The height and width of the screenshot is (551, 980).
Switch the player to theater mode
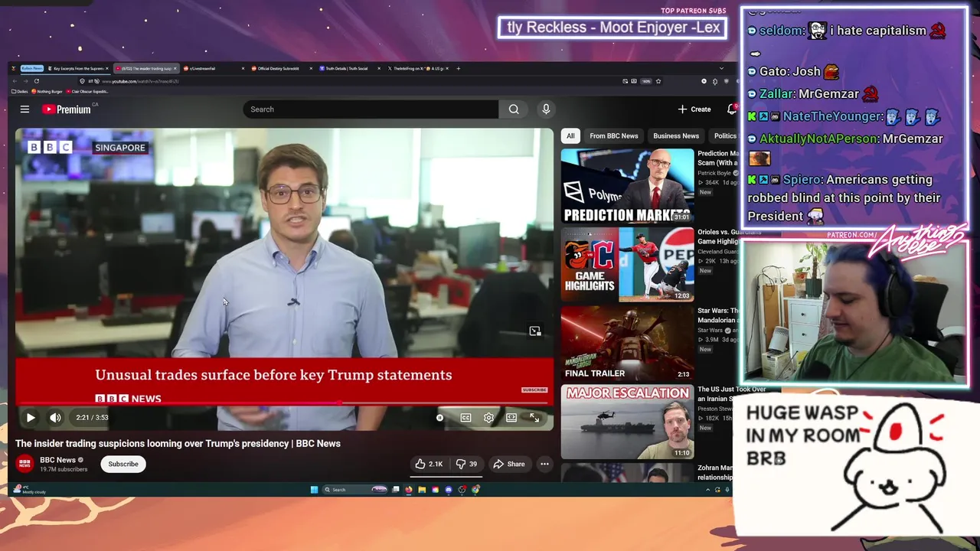click(511, 418)
